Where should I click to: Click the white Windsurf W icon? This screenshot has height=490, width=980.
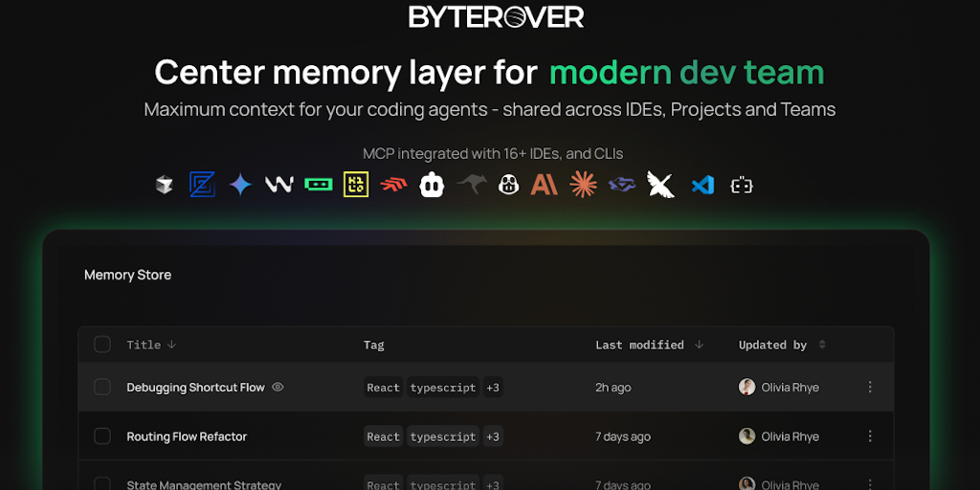(x=279, y=185)
